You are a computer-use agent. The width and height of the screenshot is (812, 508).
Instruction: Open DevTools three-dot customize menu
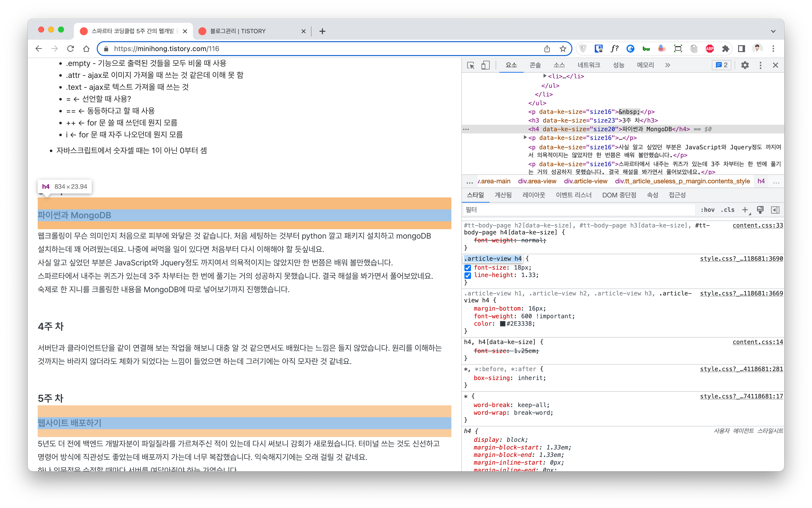point(760,65)
